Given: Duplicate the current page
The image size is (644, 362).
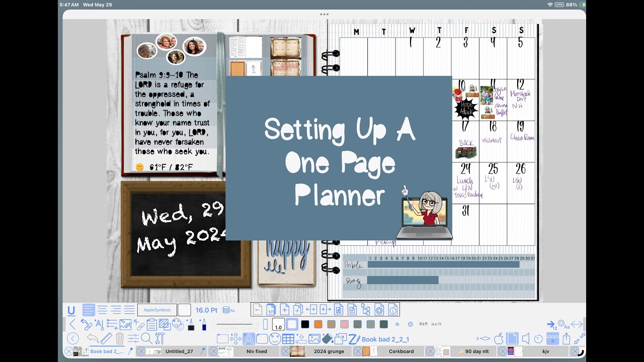Looking at the screenshot, I should pos(298,310).
